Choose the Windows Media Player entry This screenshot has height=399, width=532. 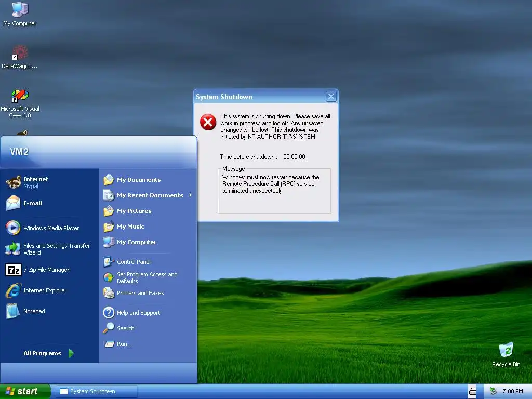pyautogui.click(x=49, y=228)
